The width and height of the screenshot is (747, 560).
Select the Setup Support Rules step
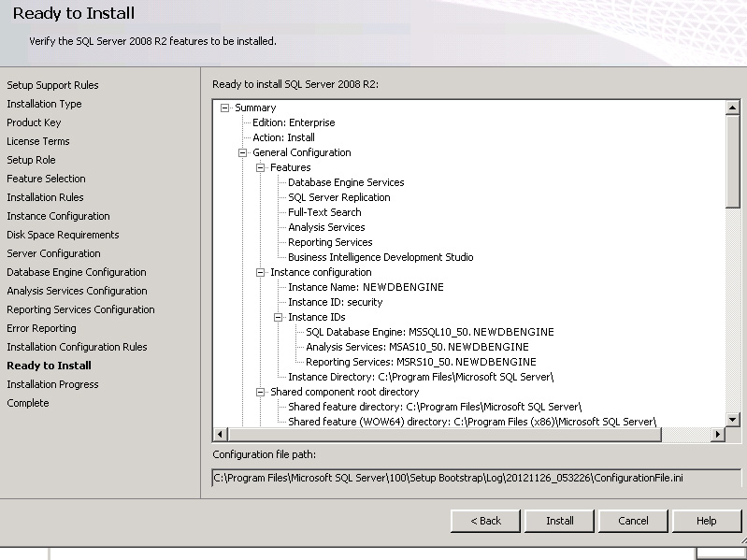52,85
